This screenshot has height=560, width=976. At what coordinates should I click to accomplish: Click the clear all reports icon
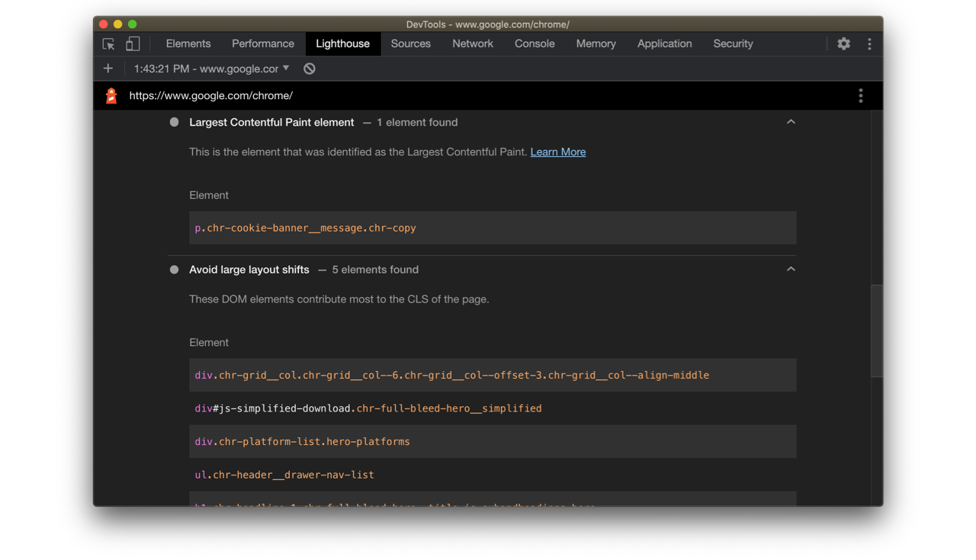click(x=310, y=69)
